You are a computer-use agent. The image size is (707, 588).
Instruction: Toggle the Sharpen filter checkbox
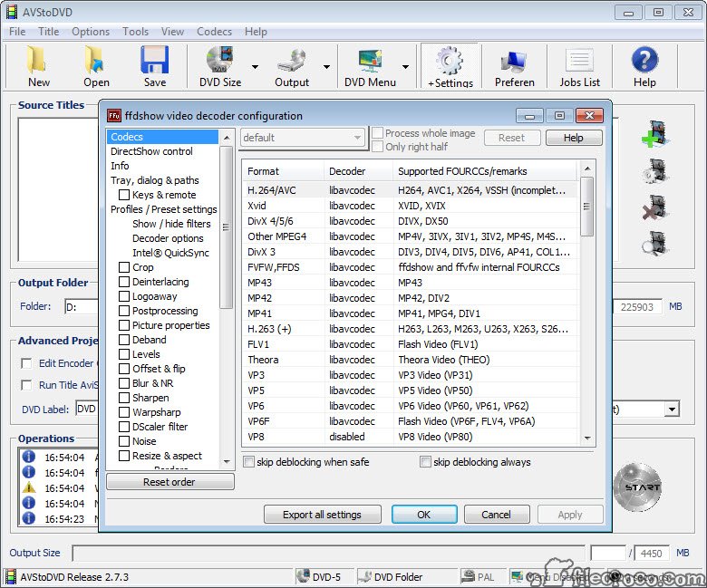124,398
